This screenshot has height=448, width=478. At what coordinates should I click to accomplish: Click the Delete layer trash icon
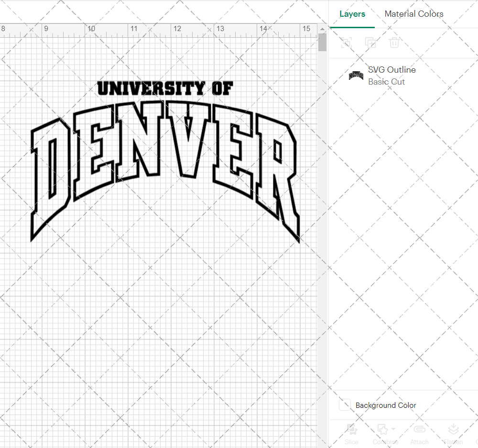pyautogui.click(x=394, y=43)
